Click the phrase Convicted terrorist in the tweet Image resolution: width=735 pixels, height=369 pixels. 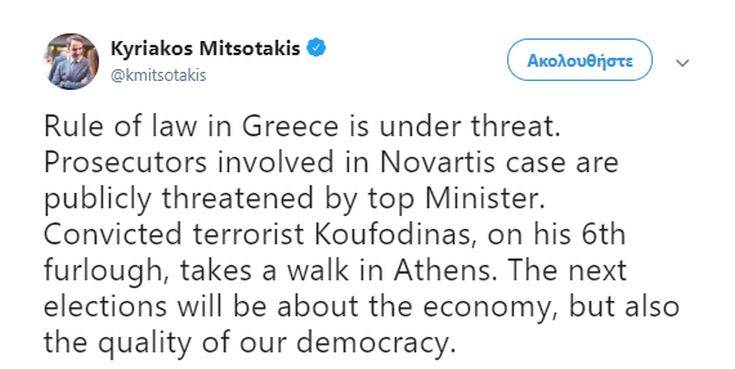pos(174,235)
